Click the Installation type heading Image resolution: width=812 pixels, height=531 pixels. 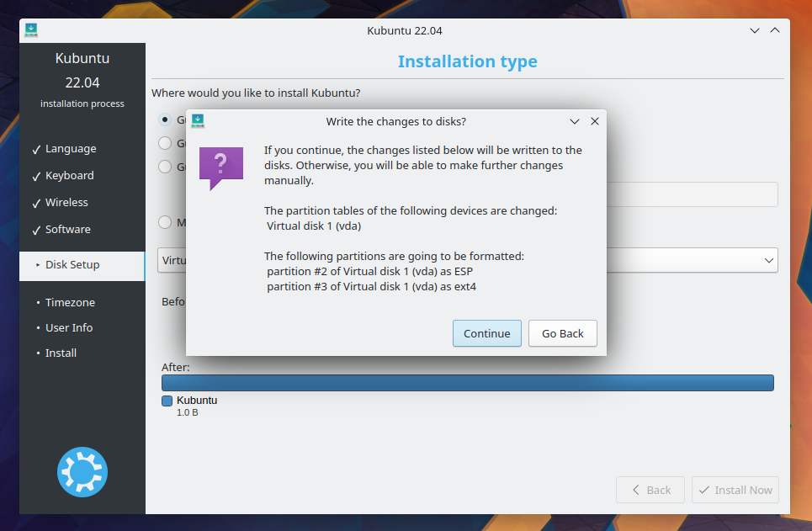point(467,61)
